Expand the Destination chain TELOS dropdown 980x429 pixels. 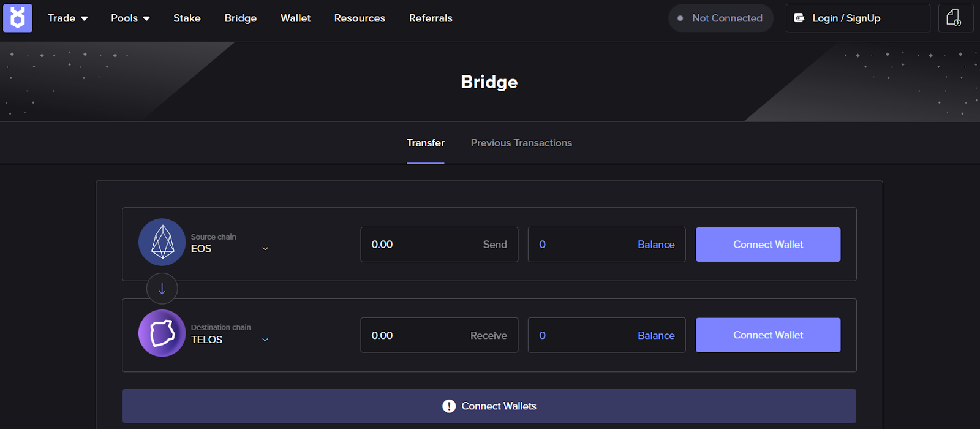(x=230, y=334)
